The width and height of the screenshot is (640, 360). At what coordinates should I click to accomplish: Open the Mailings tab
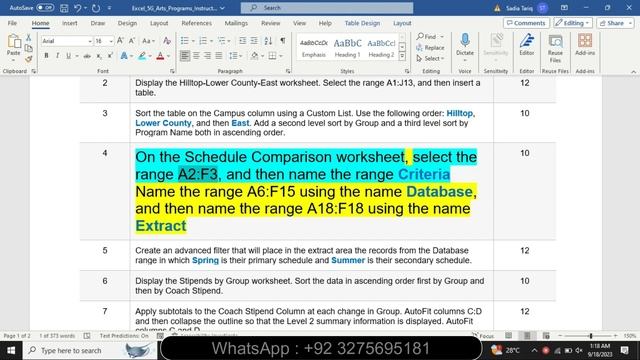click(x=236, y=23)
